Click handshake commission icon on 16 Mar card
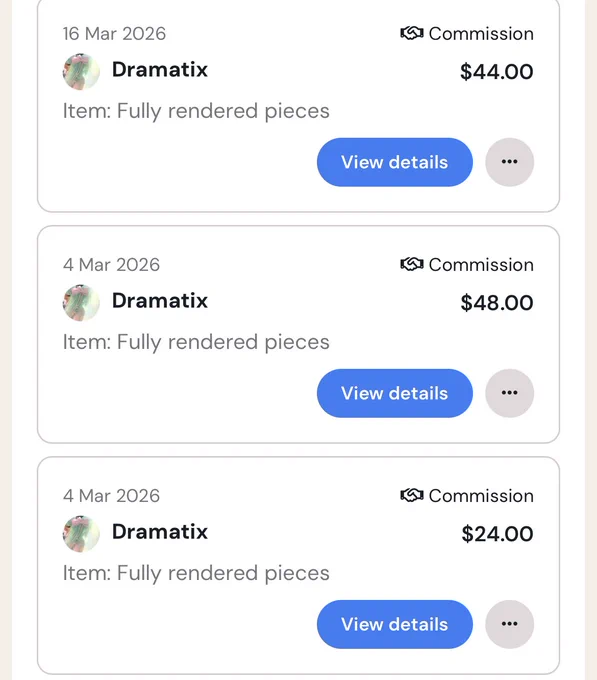This screenshot has width=597, height=680. click(x=412, y=33)
